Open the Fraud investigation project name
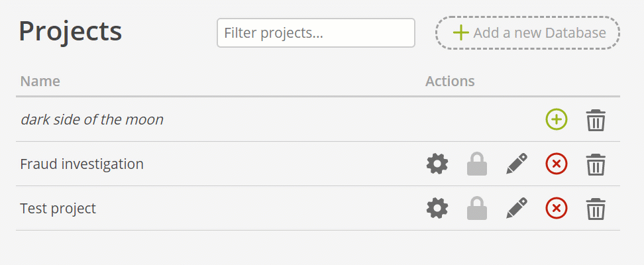Image resolution: width=644 pixels, height=265 pixels. point(81,164)
